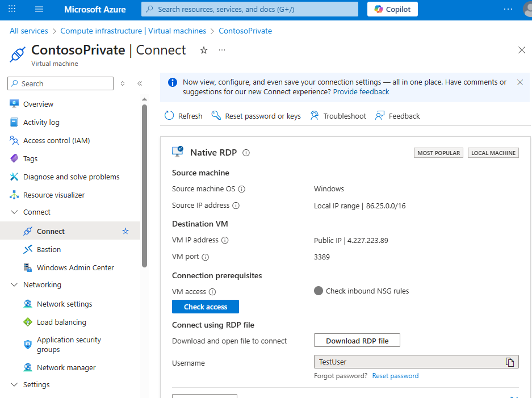The width and height of the screenshot is (532, 398).
Task: Copy the TestUser username to clipboard
Action: [x=510, y=362]
